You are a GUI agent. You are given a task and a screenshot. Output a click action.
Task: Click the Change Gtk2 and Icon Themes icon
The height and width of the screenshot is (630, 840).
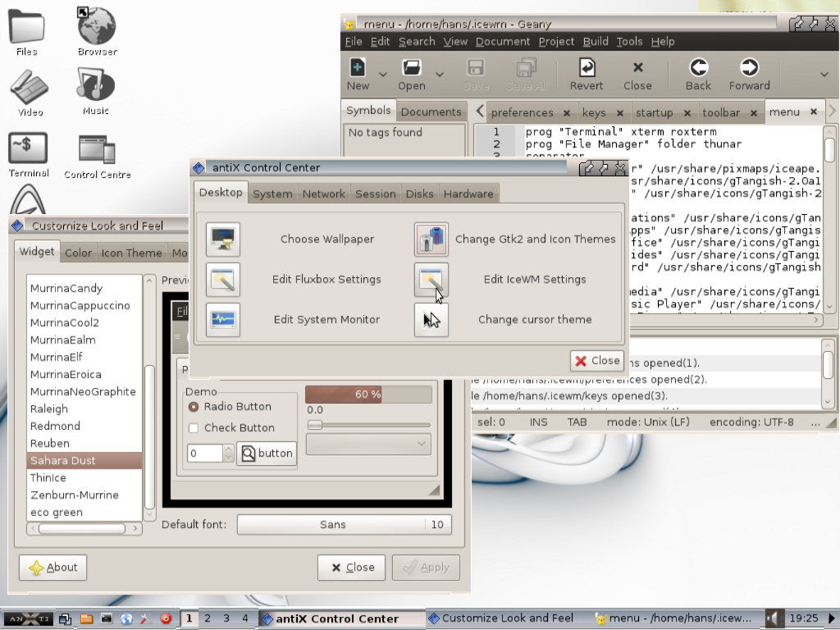click(x=431, y=239)
